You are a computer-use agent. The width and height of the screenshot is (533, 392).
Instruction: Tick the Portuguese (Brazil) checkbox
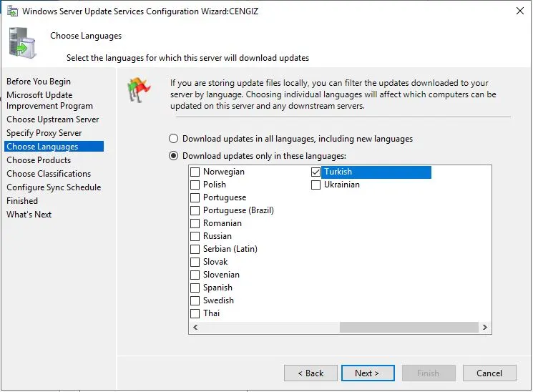[195, 211]
